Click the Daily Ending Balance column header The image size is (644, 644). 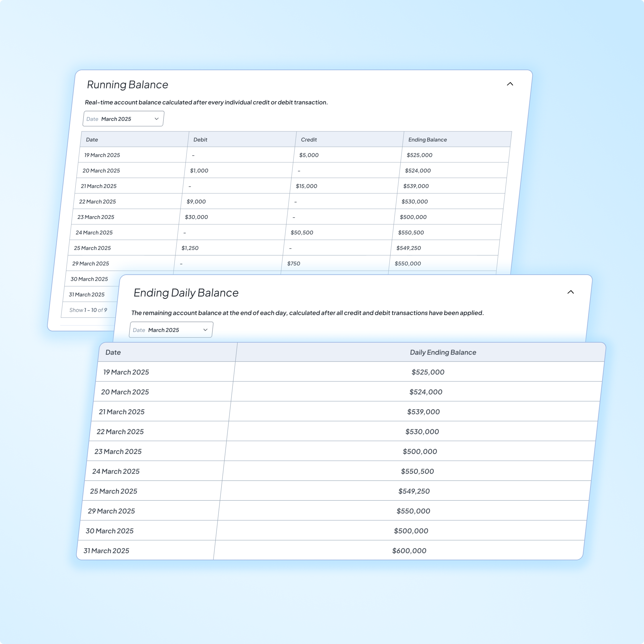443,352
